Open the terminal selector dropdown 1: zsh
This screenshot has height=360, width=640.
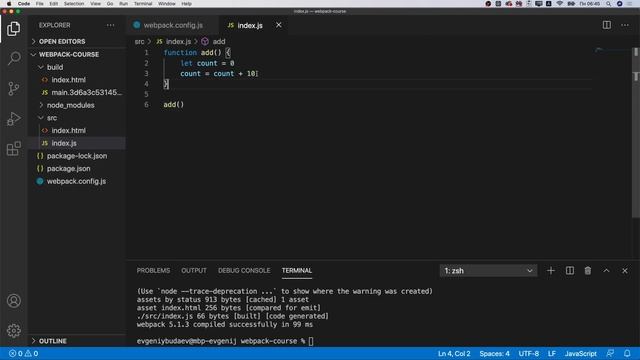pyautogui.click(x=489, y=271)
